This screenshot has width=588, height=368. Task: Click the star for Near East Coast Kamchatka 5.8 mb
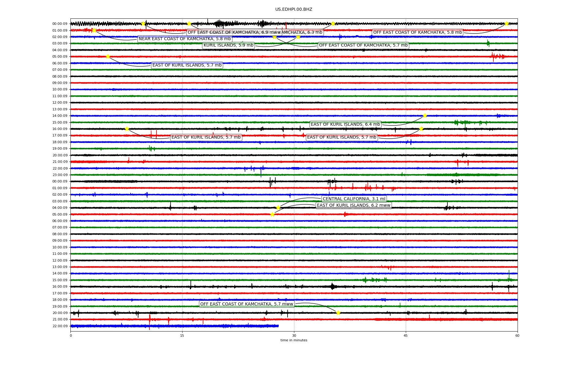tap(94, 30)
